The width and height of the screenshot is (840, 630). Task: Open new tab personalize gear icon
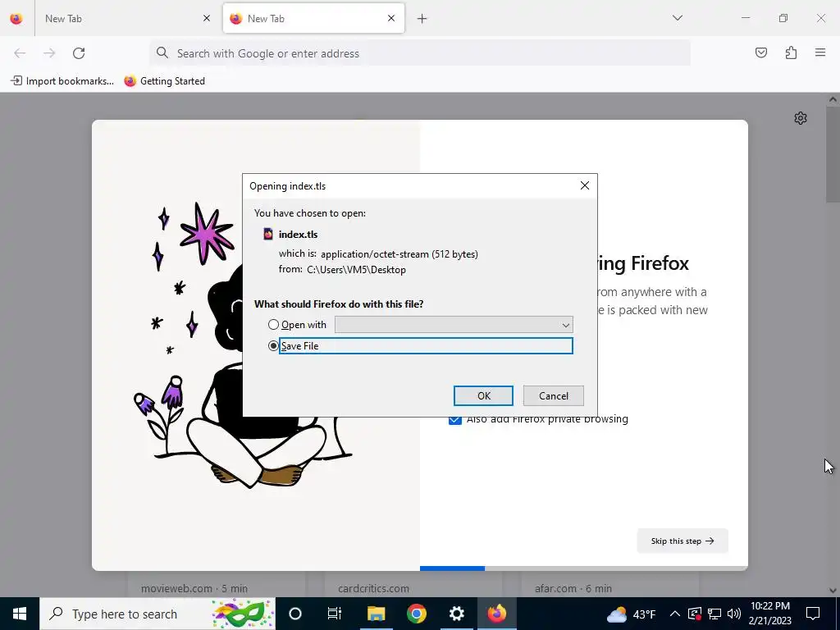click(x=801, y=118)
